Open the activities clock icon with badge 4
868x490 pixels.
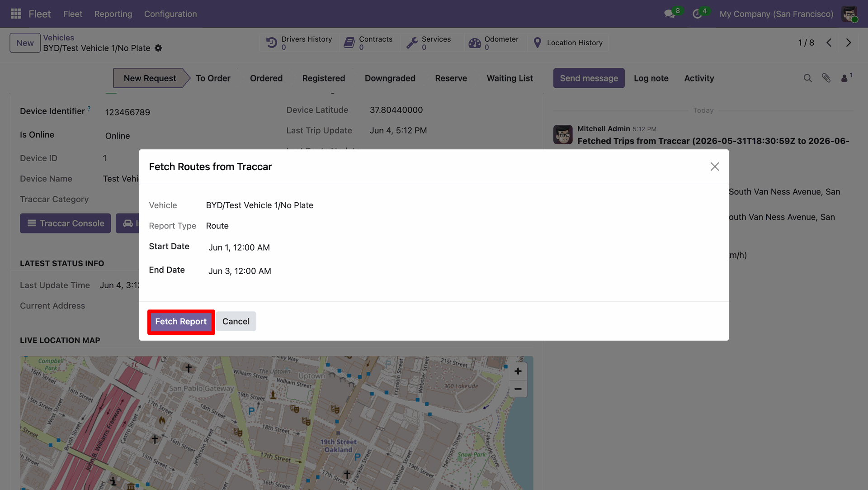[698, 14]
